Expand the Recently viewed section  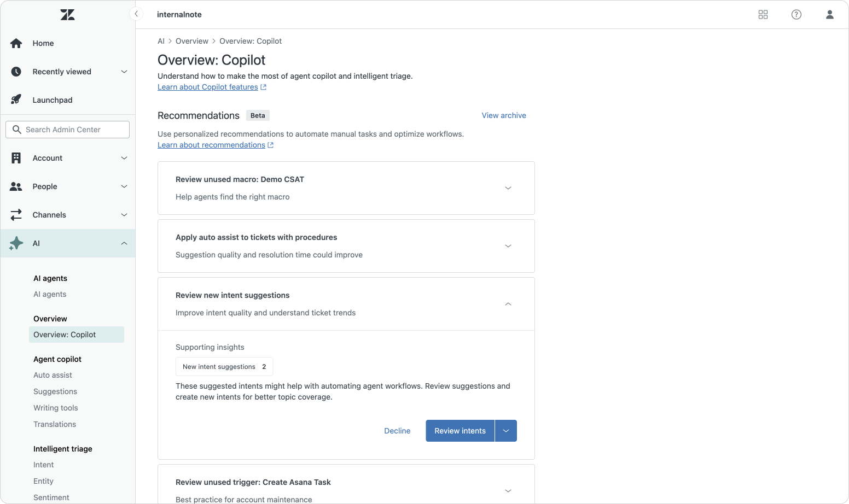tap(124, 72)
